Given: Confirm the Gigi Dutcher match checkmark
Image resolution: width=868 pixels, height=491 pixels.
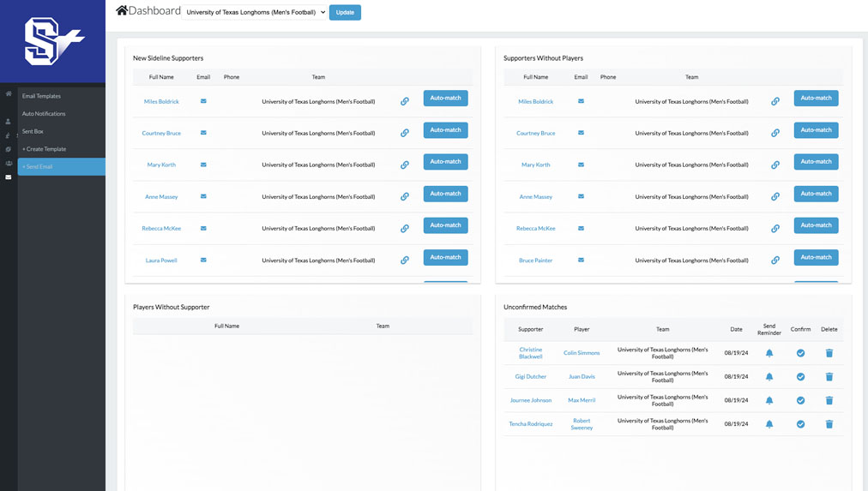Looking at the screenshot, I should click(x=800, y=377).
